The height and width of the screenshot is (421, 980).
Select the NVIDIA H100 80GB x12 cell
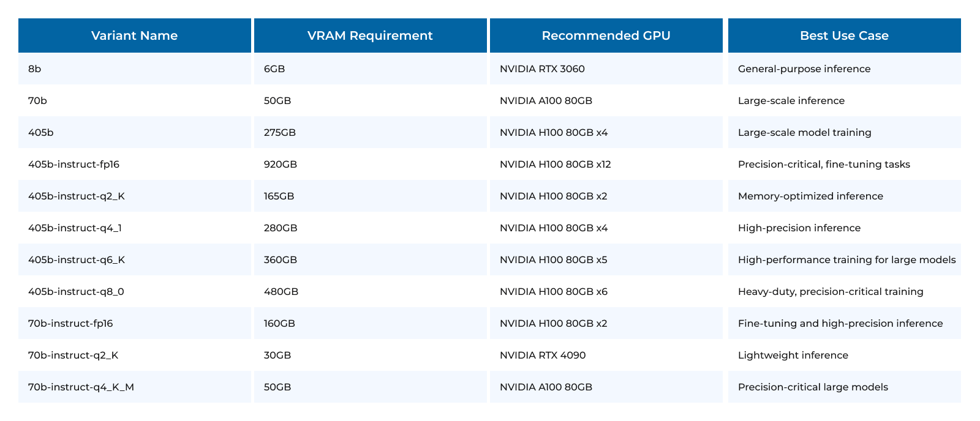click(x=555, y=165)
